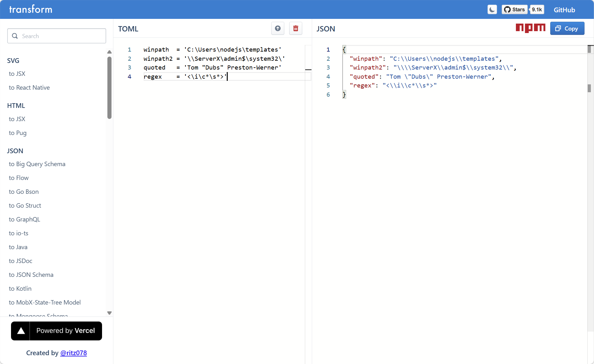Click the Vercel triangle logo
594x364 pixels.
[x=21, y=331]
